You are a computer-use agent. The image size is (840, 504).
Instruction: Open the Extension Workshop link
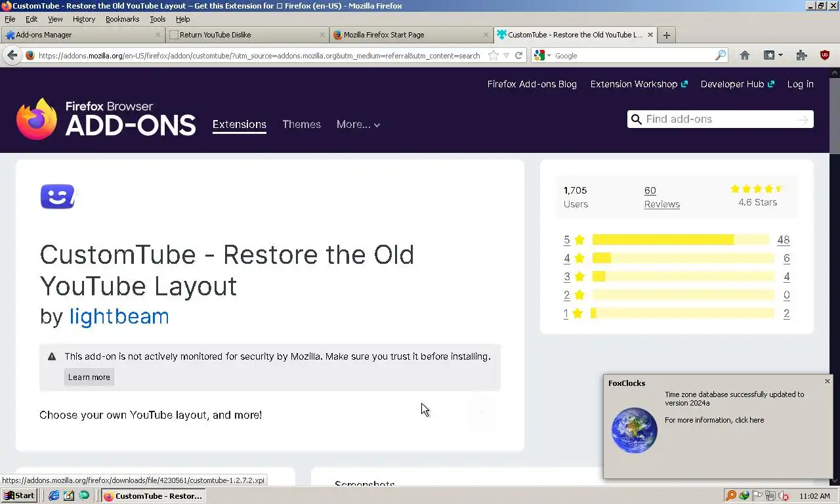click(x=639, y=84)
